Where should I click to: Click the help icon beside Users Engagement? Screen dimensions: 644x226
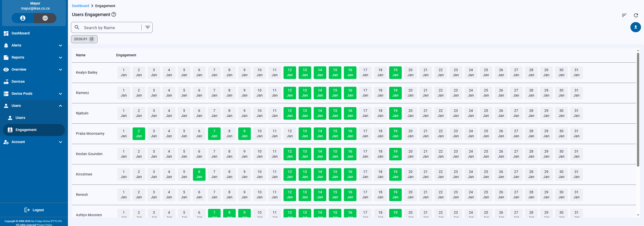[114, 14]
